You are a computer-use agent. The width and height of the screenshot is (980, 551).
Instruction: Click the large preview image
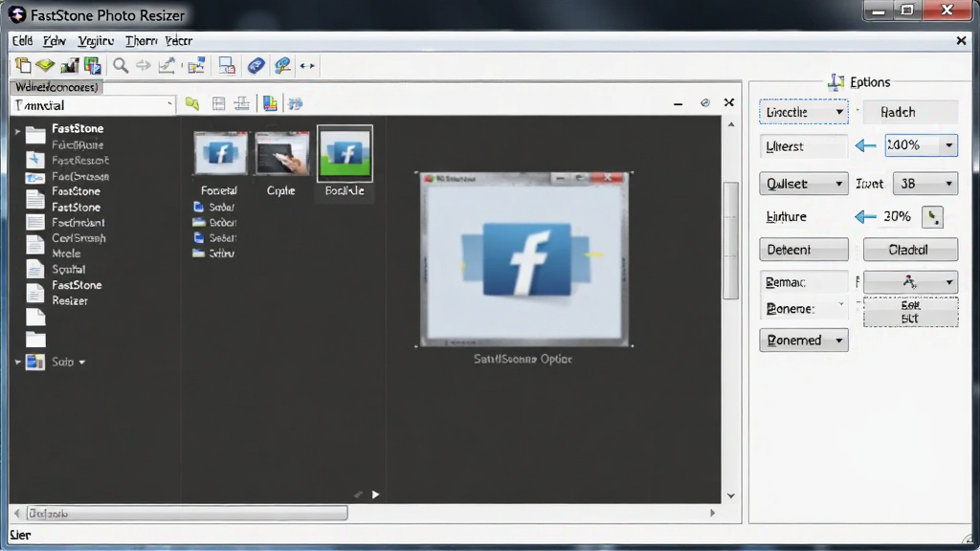[x=524, y=259]
